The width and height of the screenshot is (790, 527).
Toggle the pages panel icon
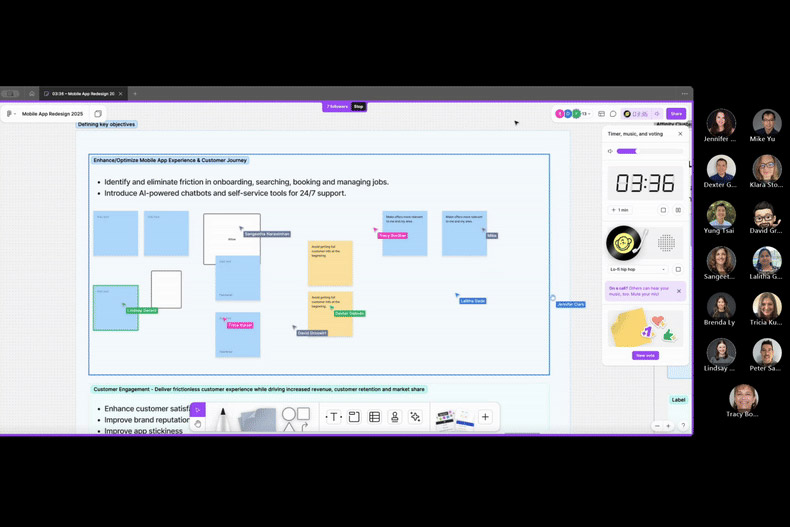click(98, 114)
